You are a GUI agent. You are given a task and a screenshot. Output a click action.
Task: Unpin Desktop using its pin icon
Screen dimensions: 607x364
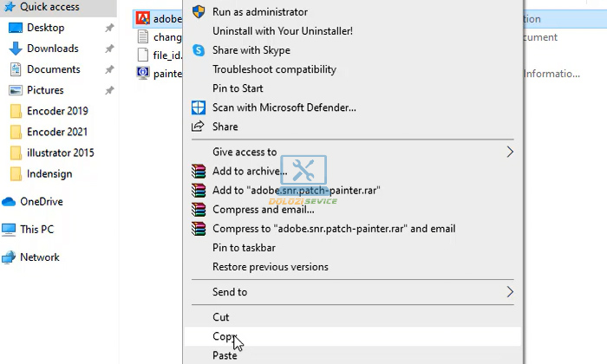[x=109, y=28]
